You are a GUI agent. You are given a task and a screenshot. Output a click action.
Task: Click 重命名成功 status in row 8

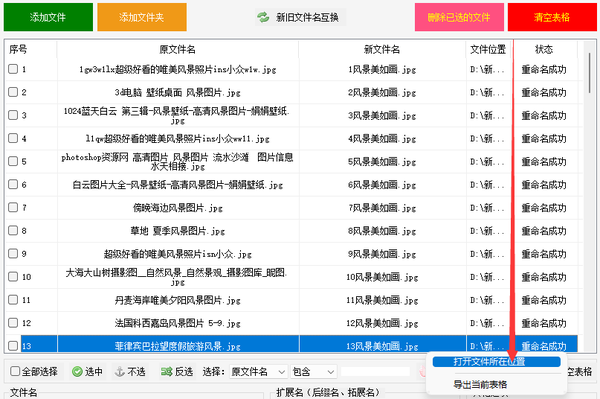click(544, 231)
